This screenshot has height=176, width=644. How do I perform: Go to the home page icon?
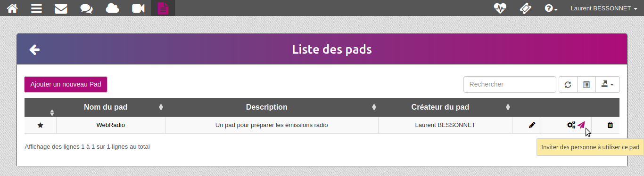coord(12,8)
